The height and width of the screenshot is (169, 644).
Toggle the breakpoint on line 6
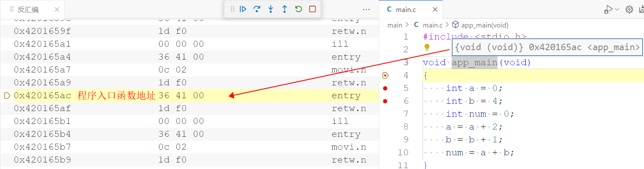(385, 101)
